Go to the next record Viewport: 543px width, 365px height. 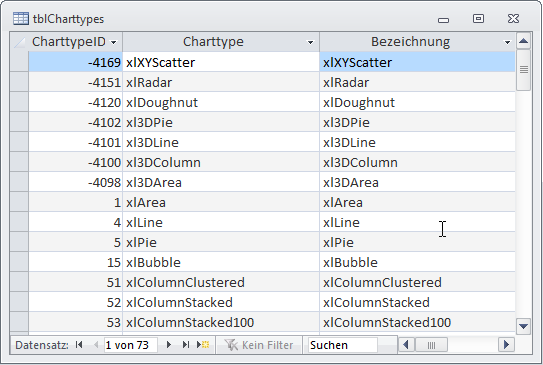169,345
